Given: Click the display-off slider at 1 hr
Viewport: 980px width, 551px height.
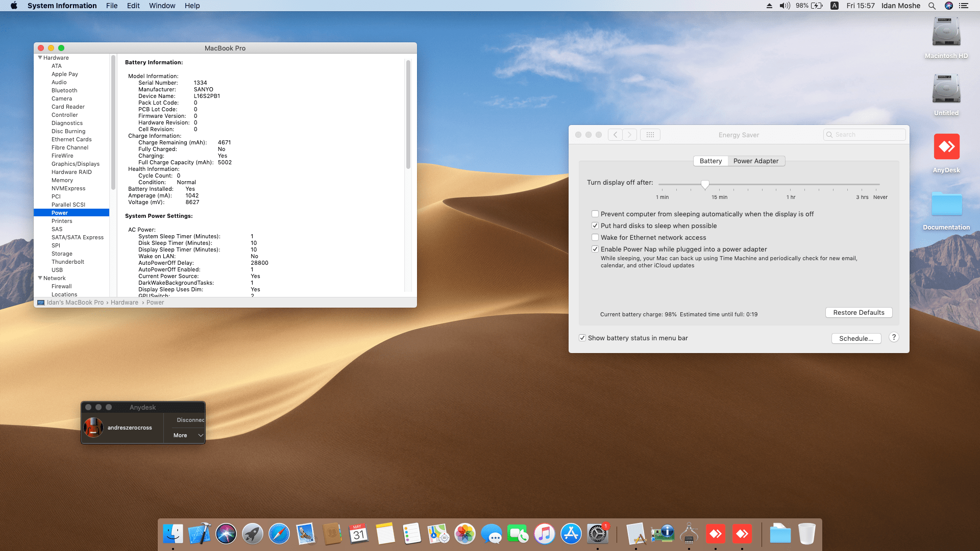Looking at the screenshot, I should pos(791,184).
